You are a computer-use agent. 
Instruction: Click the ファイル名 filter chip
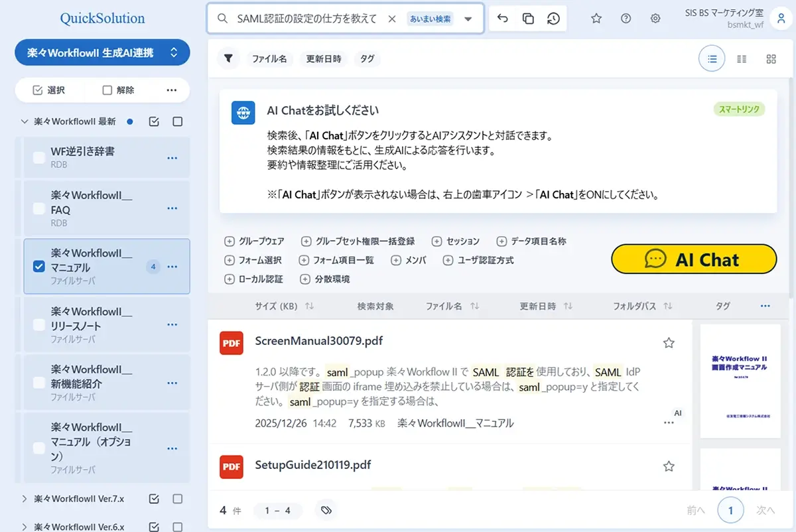click(269, 59)
